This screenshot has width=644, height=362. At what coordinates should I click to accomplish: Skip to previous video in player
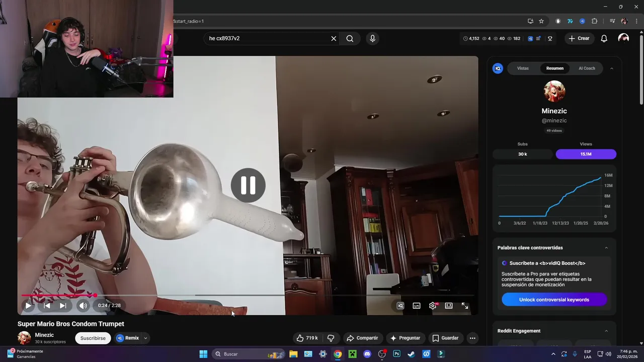pyautogui.click(x=47, y=305)
